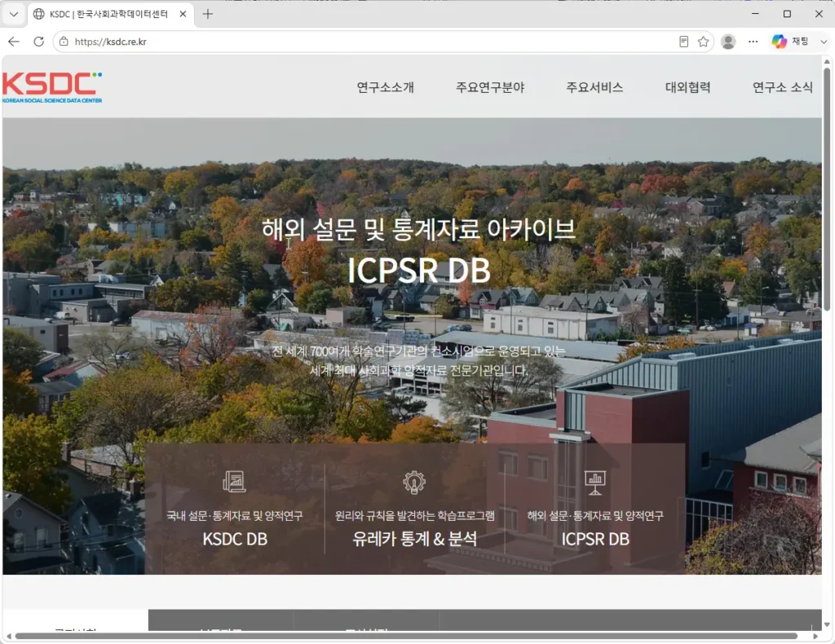
Task: Expand the chevron next to Copilot 채팅
Action: click(824, 42)
